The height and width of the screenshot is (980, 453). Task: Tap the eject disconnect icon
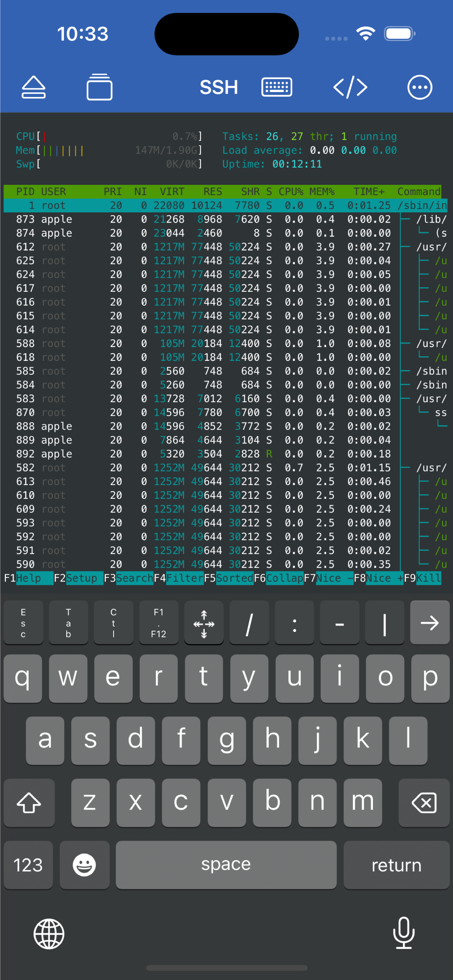coord(34,87)
